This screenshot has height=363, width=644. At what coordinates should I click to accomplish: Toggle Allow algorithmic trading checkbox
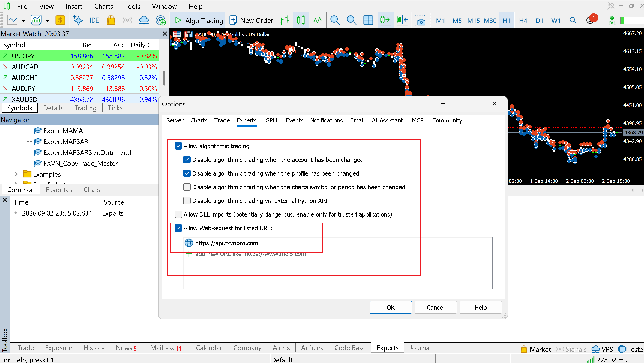(x=178, y=146)
